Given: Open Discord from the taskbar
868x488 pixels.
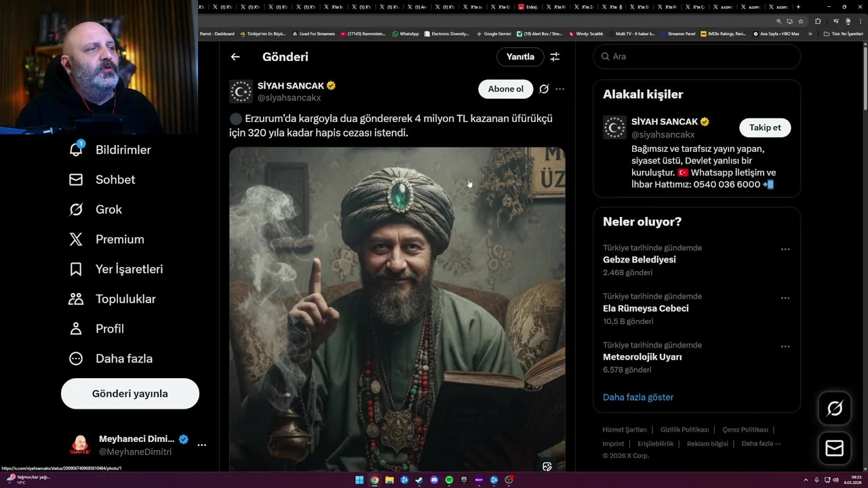Looking at the screenshot, I should [434, 480].
